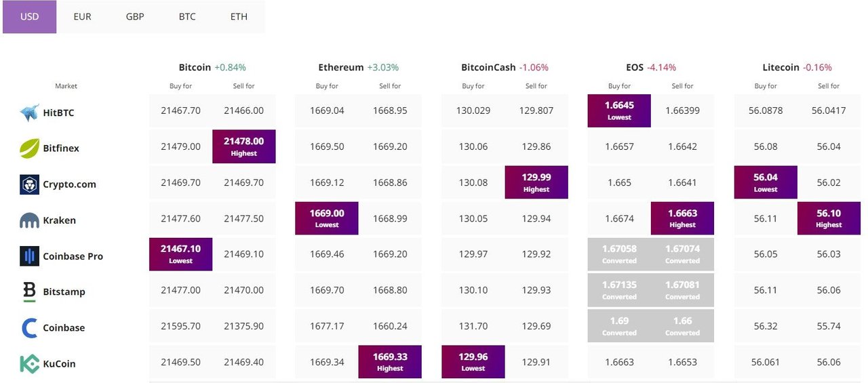
Task: Select the GBP currency tab
Action: pos(135,16)
